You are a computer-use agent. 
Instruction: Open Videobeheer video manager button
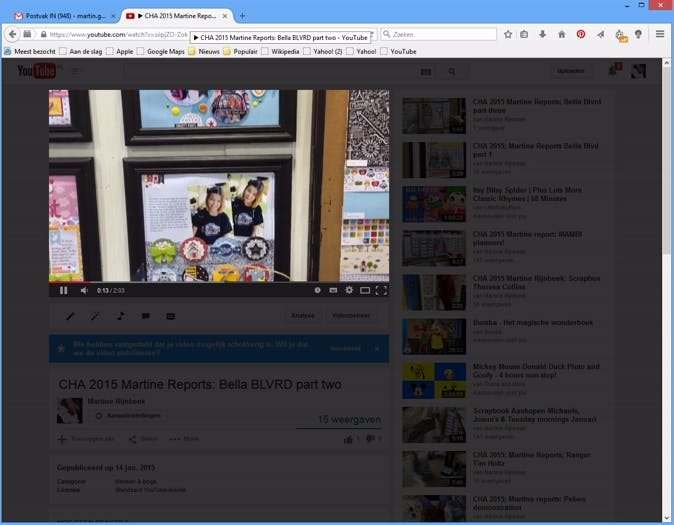[x=351, y=316]
